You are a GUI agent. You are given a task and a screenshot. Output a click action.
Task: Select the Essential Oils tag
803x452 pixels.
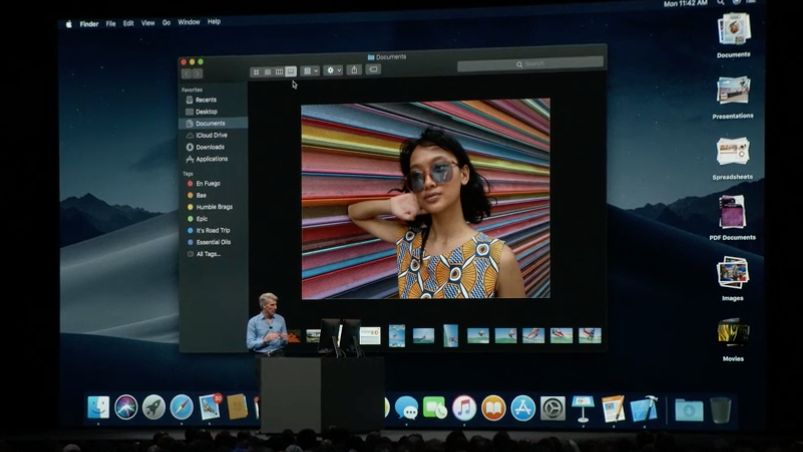tap(208, 242)
